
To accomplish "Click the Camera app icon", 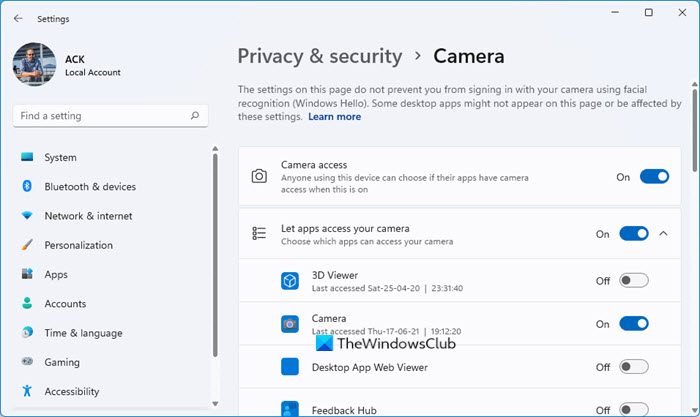I will [x=289, y=324].
